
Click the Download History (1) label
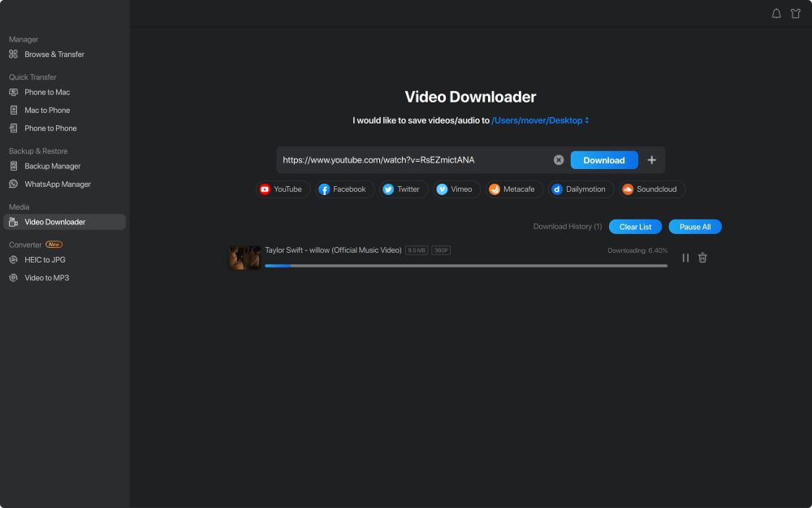pyautogui.click(x=568, y=227)
